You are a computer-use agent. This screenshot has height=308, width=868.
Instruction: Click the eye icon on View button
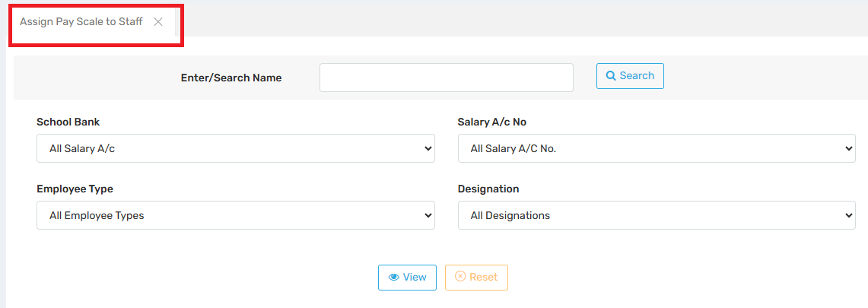(393, 278)
